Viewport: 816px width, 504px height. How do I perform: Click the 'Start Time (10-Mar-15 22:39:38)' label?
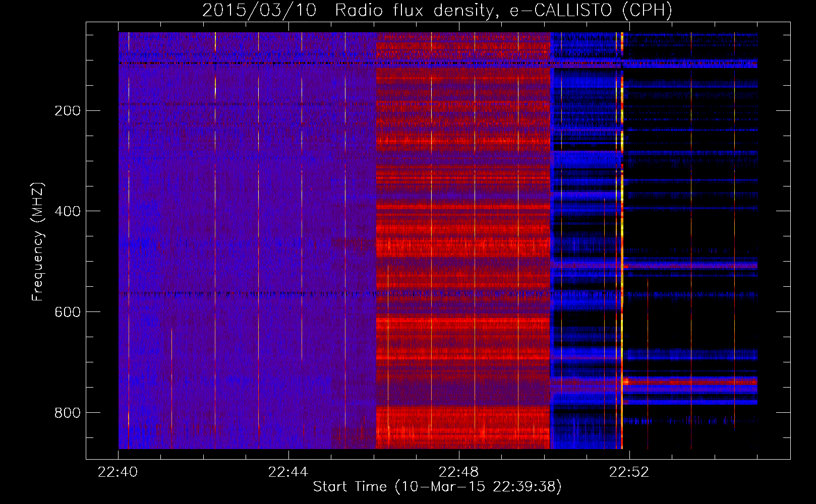[x=437, y=487]
